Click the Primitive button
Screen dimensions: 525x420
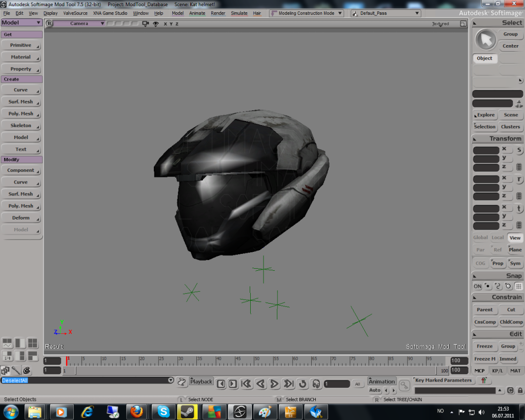(21, 45)
